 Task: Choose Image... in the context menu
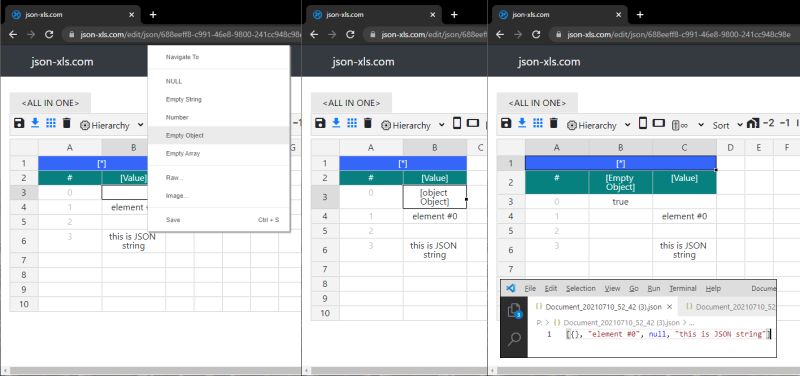(x=219, y=195)
